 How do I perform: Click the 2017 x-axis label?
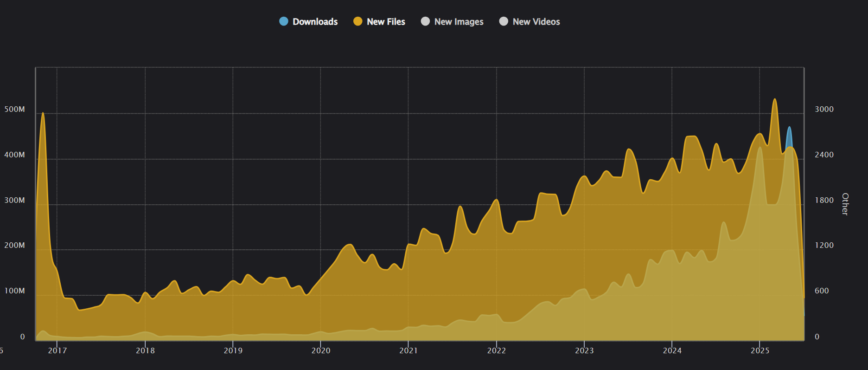pyautogui.click(x=57, y=351)
